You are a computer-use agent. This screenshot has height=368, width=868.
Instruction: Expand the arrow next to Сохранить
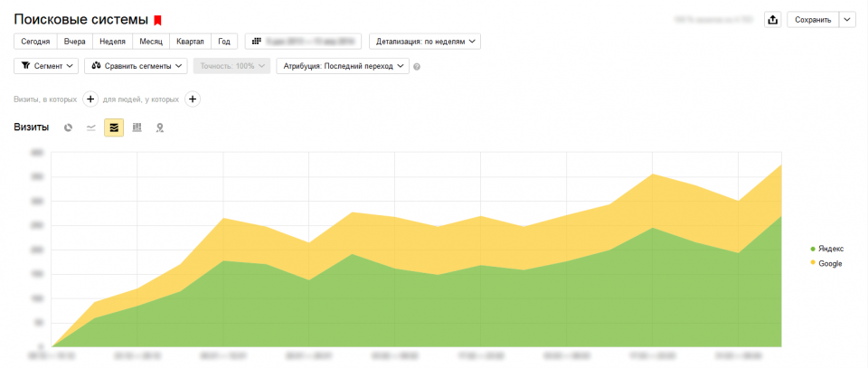[x=847, y=19]
